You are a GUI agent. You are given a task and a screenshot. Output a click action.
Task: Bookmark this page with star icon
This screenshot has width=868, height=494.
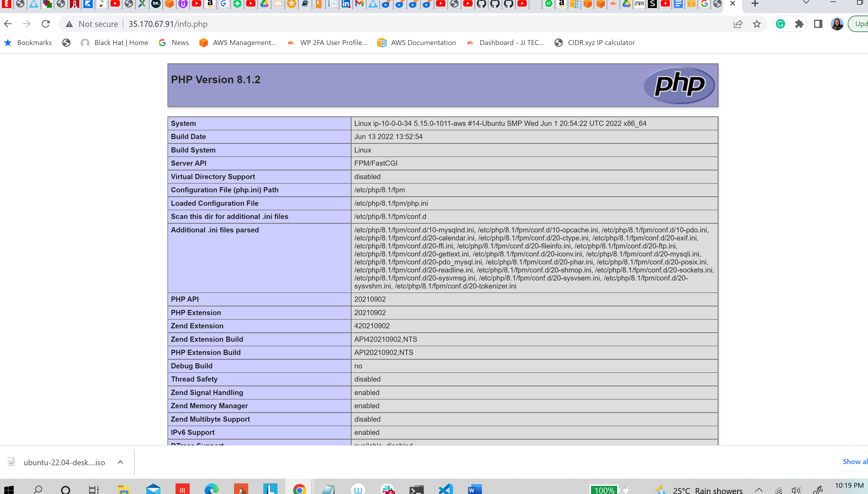[x=757, y=24]
